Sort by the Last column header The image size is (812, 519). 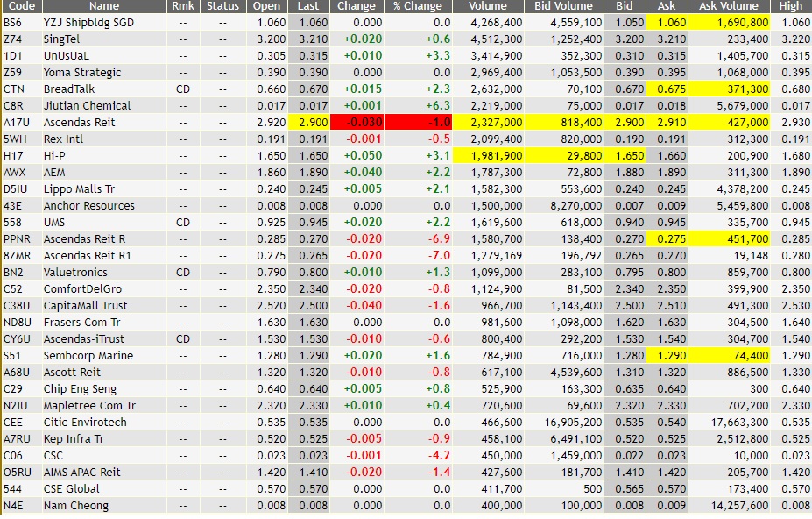click(x=308, y=6)
